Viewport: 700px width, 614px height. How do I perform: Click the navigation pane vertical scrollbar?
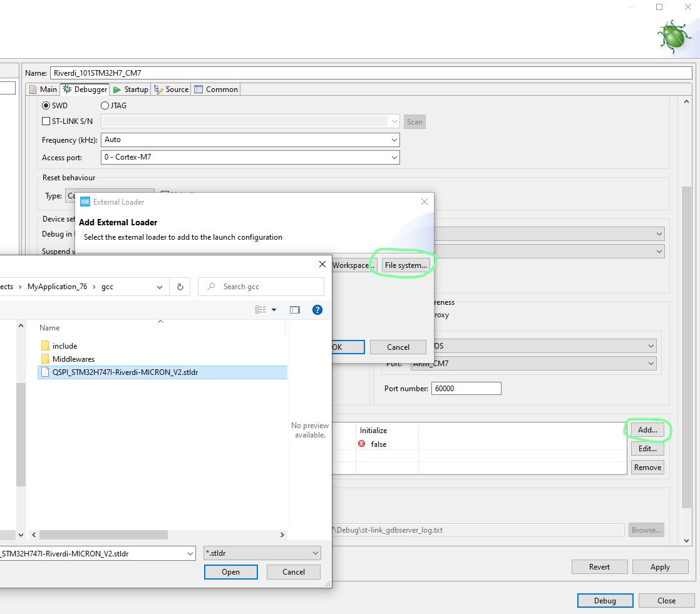pyautogui.click(x=21, y=434)
